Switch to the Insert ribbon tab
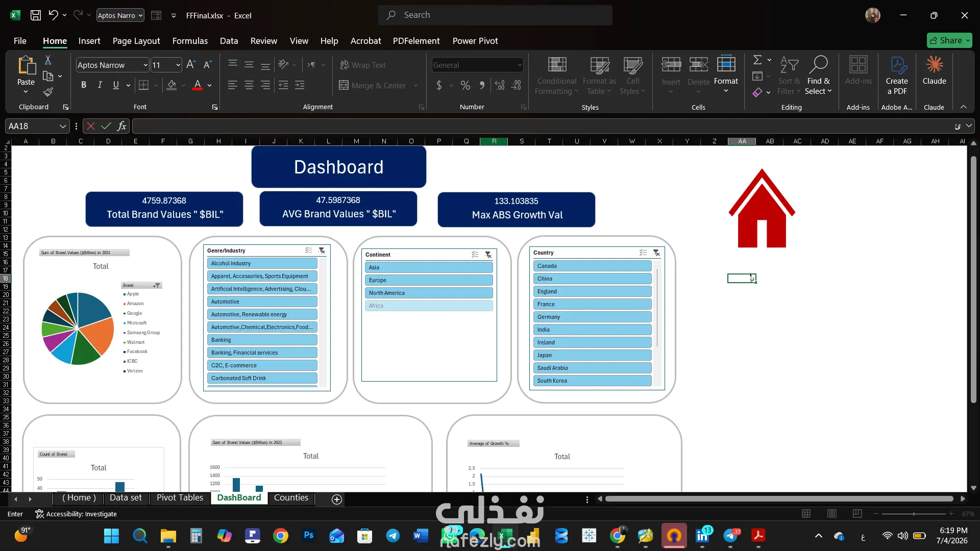Screen dimensions: 980x551 point(89,41)
